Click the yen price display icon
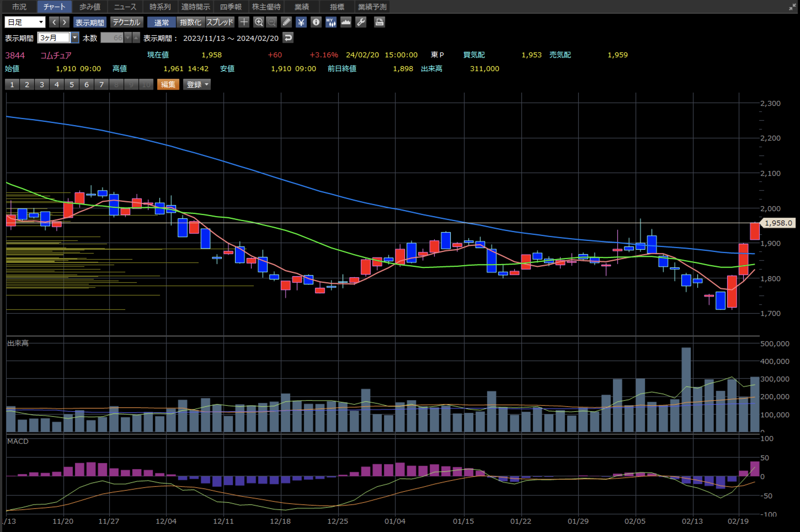The image size is (800, 532). click(301, 22)
